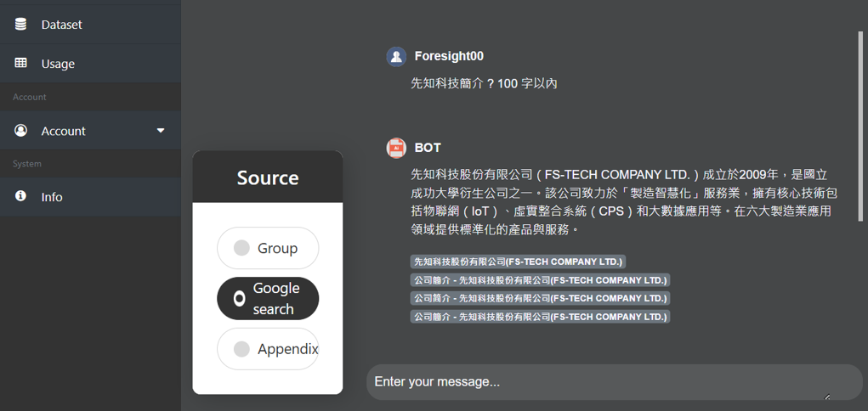This screenshot has height=411, width=868.
Task: Select the Appendix source radio option
Action: [268, 349]
